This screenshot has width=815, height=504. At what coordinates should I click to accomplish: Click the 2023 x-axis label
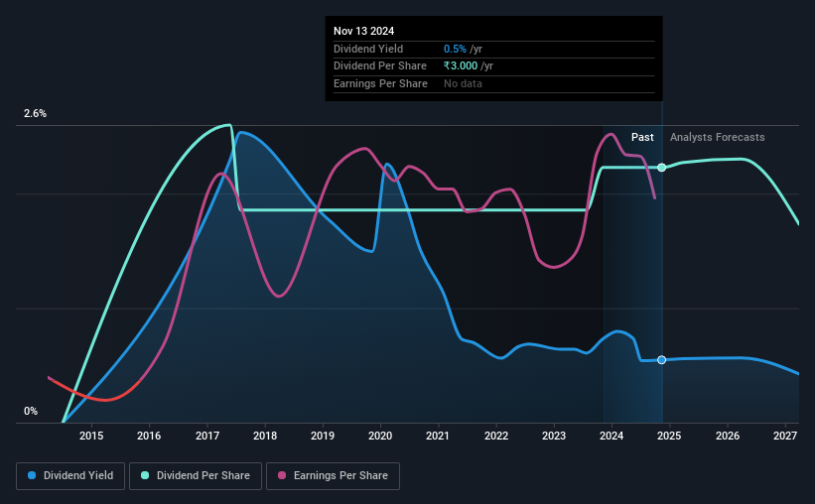click(x=554, y=436)
